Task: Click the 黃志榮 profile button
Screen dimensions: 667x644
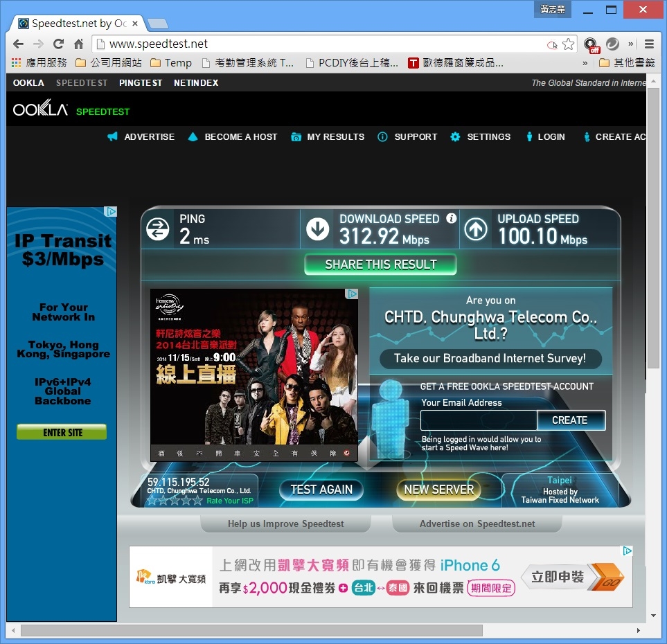Action: [x=553, y=10]
